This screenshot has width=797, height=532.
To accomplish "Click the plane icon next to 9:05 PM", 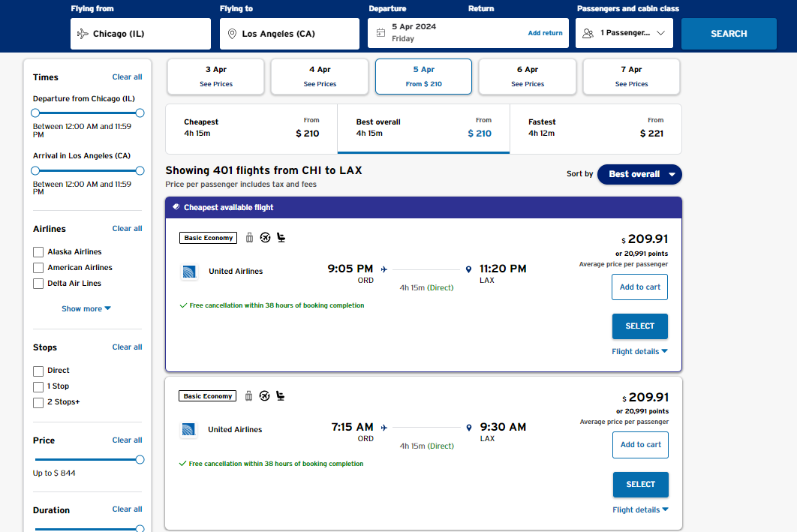I will coord(383,269).
